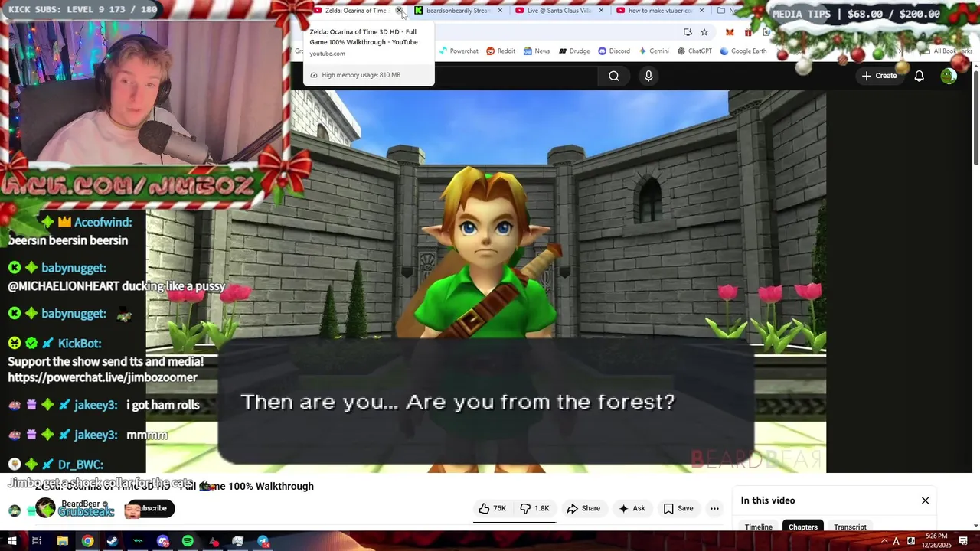This screenshot has width=980, height=551.
Task: Open the YouTube account avatar menu
Action: (949, 76)
